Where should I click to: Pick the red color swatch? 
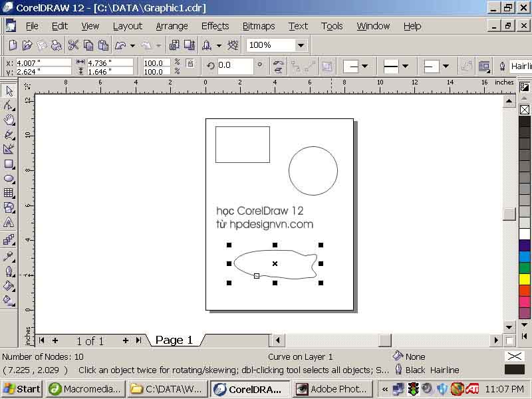pyautogui.click(x=525, y=291)
